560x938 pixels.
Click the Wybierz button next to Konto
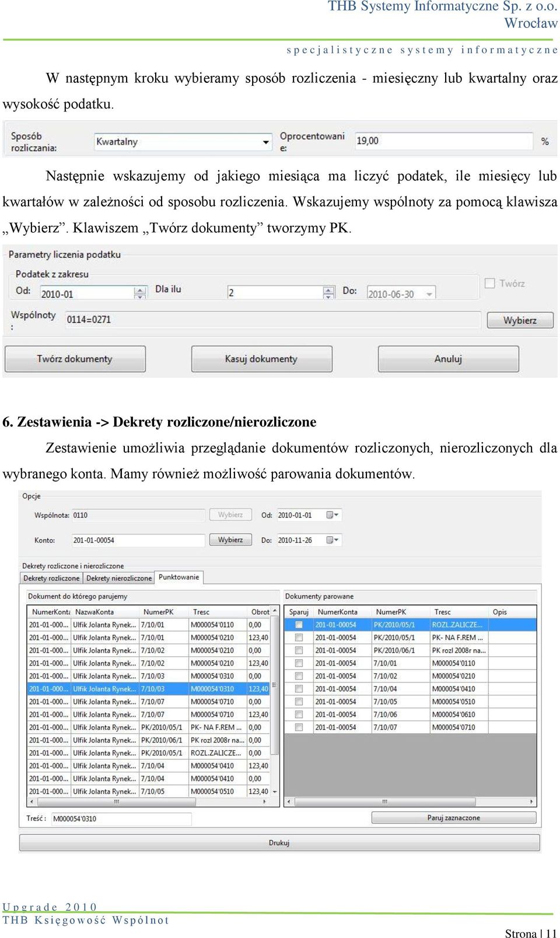[x=230, y=540]
